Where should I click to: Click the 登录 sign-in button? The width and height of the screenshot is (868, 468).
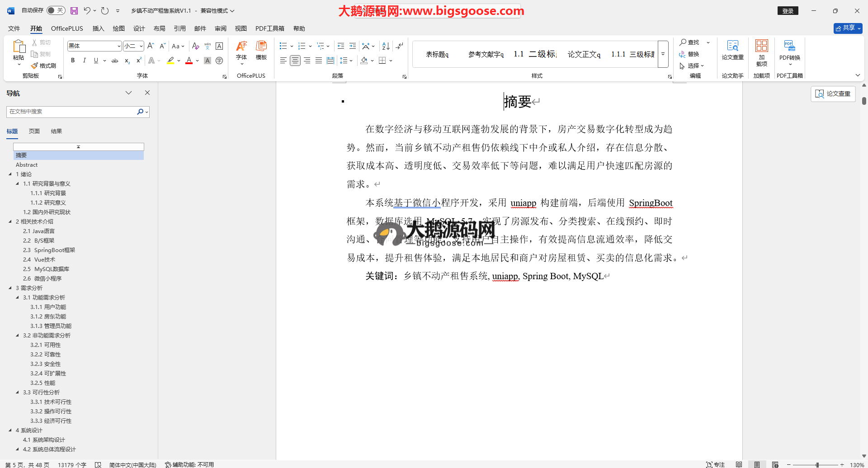point(788,11)
